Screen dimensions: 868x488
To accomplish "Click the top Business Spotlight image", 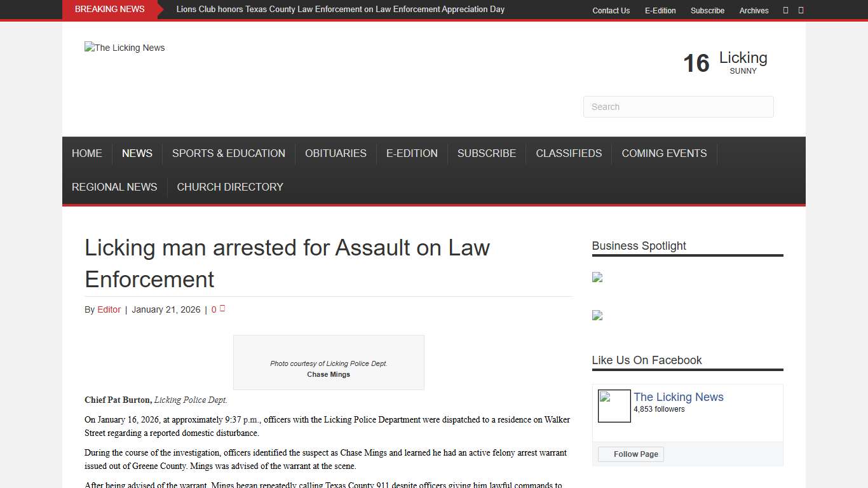I will pyautogui.click(x=597, y=277).
